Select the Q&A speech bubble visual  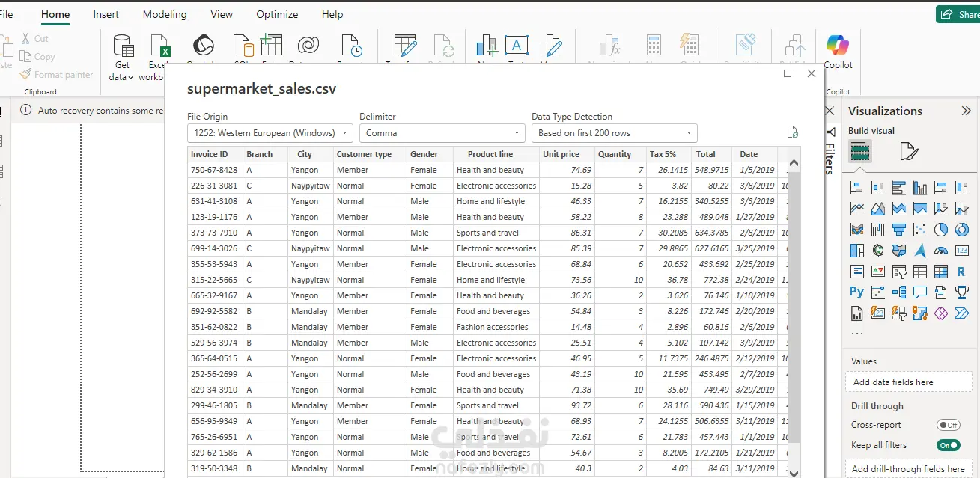pyautogui.click(x=920, y=292)
